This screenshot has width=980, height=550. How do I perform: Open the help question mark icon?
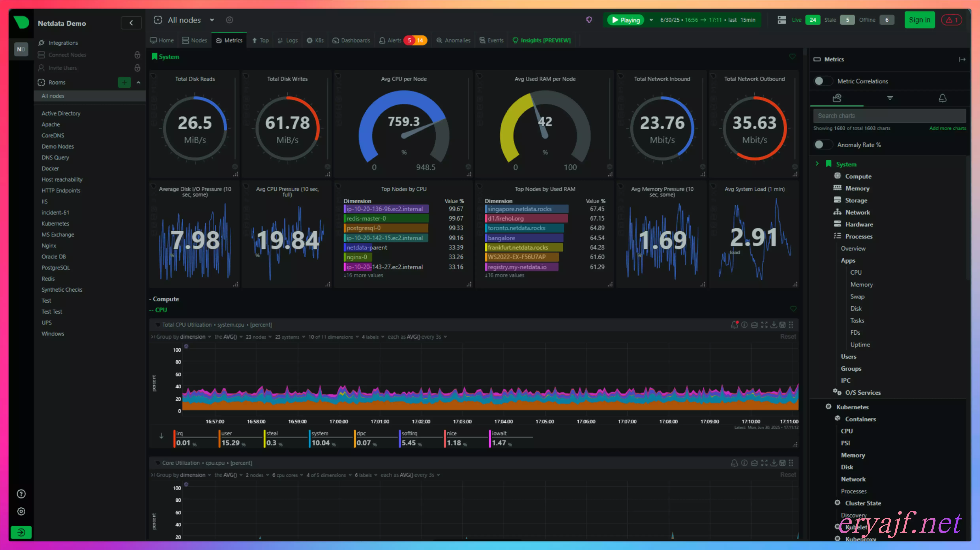click(x=21, y=494)
